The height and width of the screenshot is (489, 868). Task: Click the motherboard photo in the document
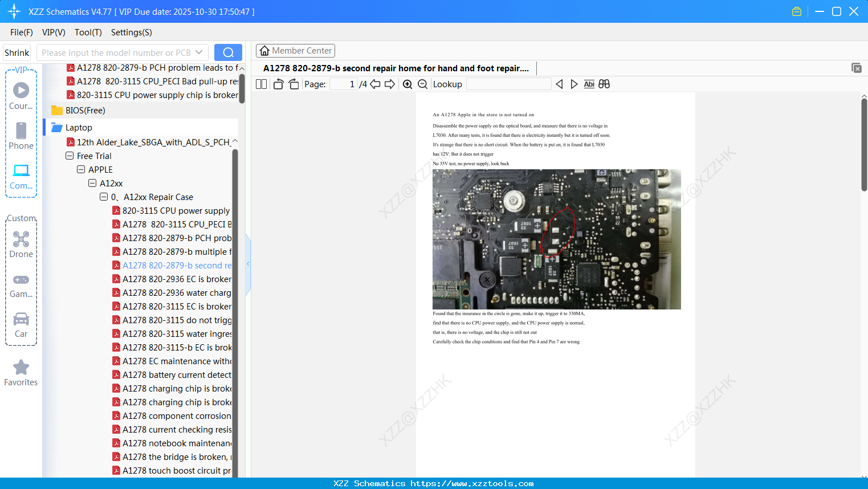557,239
